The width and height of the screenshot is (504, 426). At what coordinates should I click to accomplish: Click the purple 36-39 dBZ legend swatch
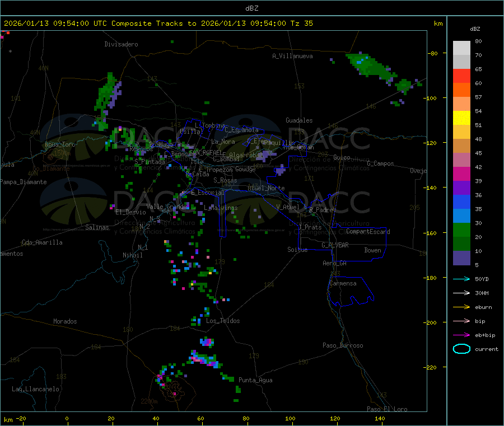click(461, 188)
